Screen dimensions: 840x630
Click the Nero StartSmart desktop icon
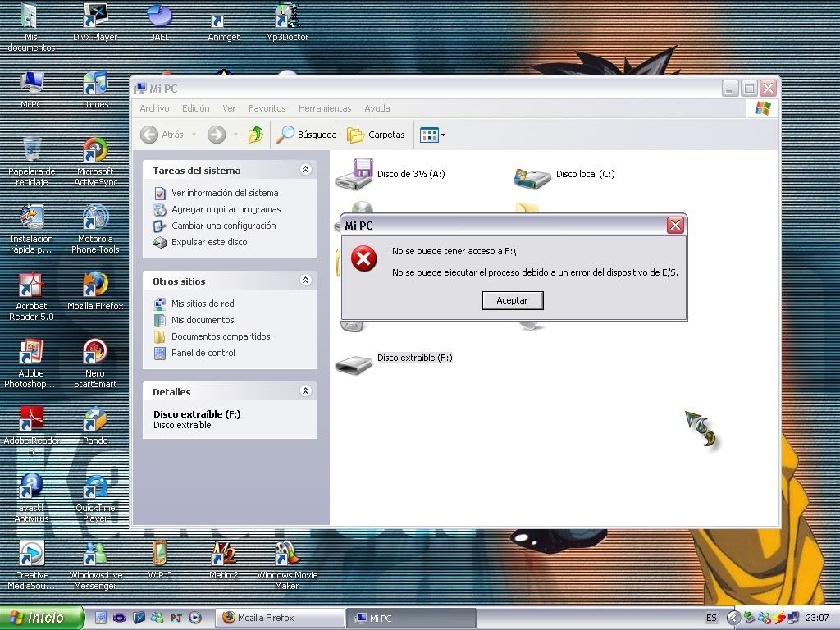click(x=95, y=354)
